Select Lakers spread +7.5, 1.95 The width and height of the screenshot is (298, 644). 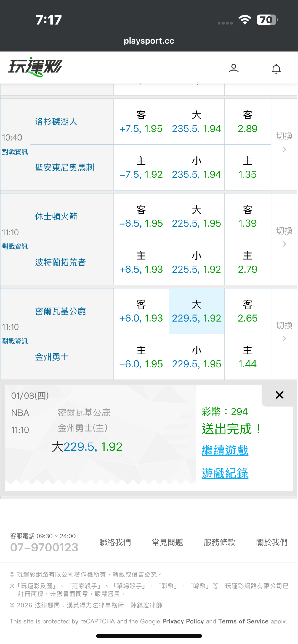[141, 122]
